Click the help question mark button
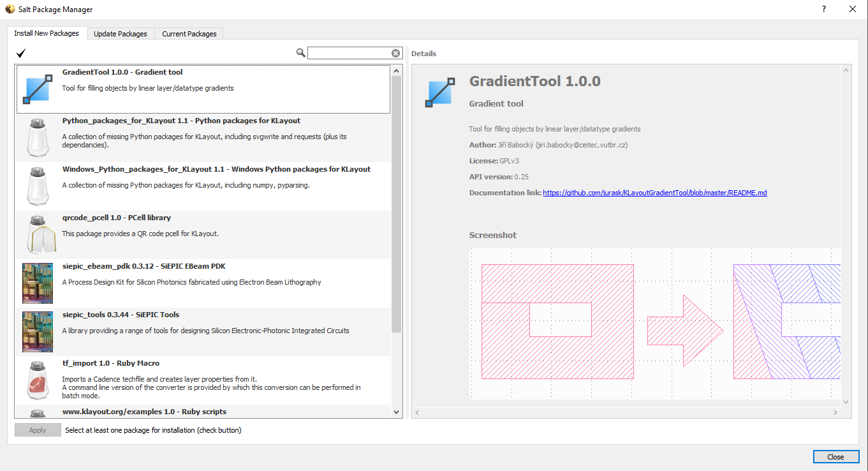Viewport: 868px width, 471px height. [x=823, y=9]
